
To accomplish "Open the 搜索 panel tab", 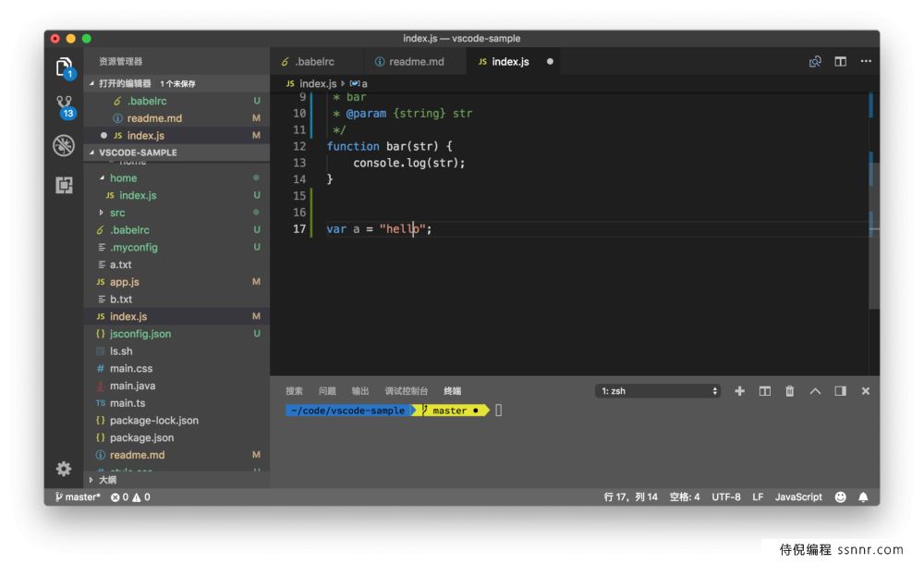I will (x=294, y=390).
